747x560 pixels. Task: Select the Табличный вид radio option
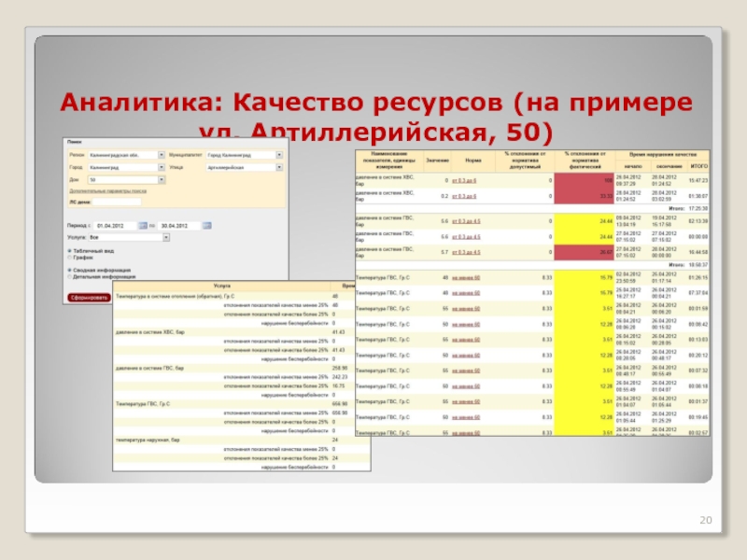(x=69, y=250)
